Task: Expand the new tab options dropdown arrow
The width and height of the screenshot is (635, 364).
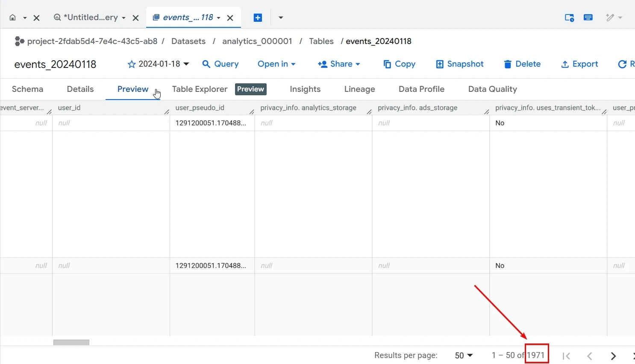Action: 281,18
